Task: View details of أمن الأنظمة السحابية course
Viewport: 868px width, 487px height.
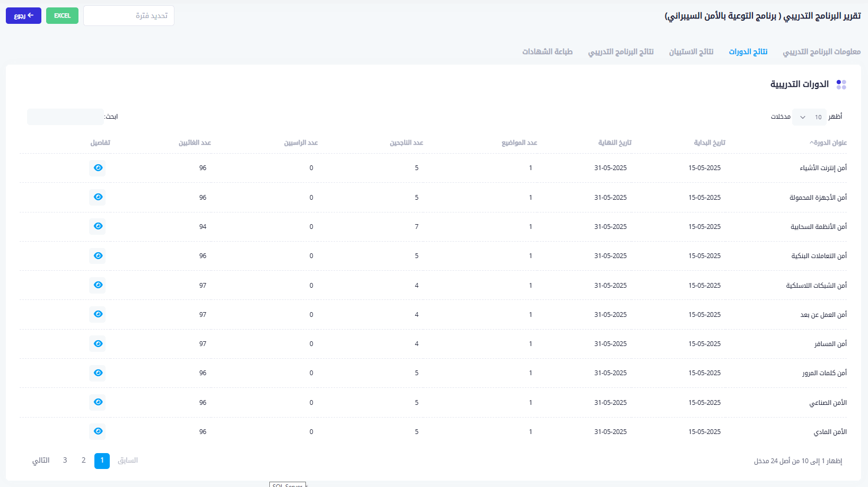Action: [x=98, y=226]
